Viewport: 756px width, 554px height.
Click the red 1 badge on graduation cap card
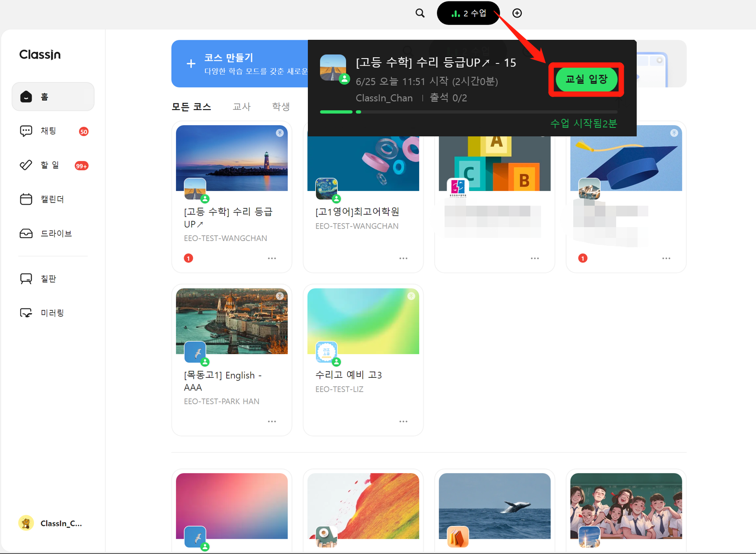pos(583,258)
